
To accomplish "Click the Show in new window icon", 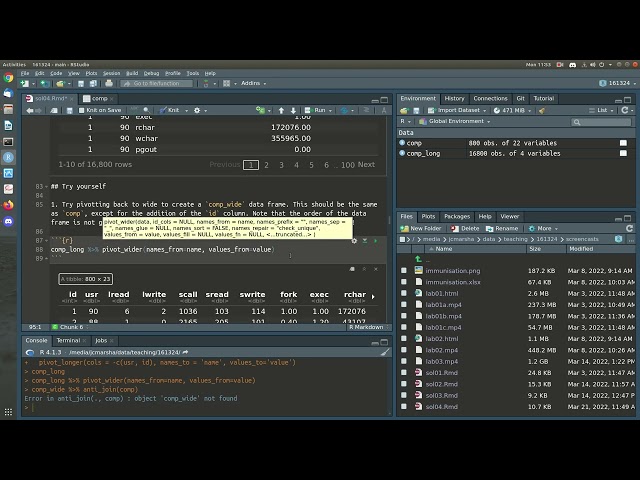I will pos(54,110).
